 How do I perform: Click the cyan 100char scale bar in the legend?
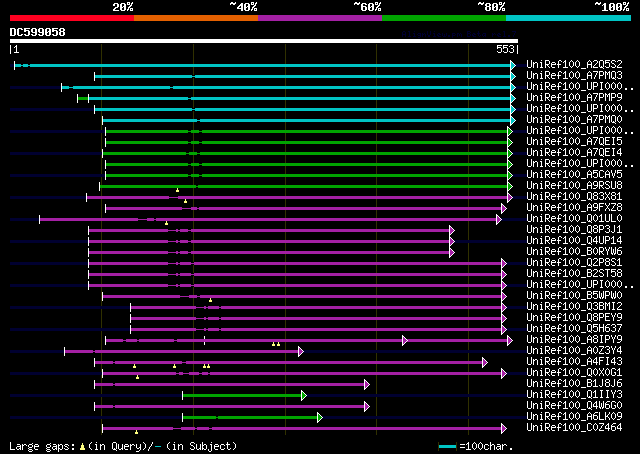click(447, 447)
